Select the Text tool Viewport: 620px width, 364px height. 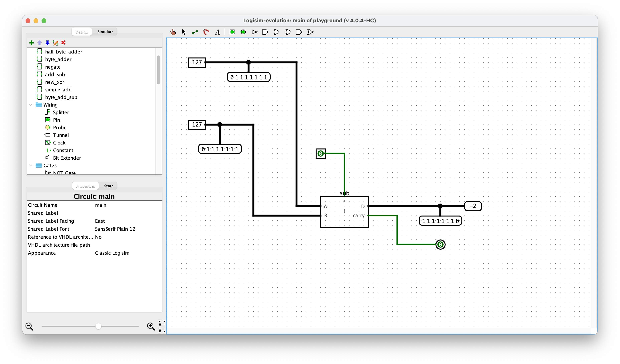[217, 32]
